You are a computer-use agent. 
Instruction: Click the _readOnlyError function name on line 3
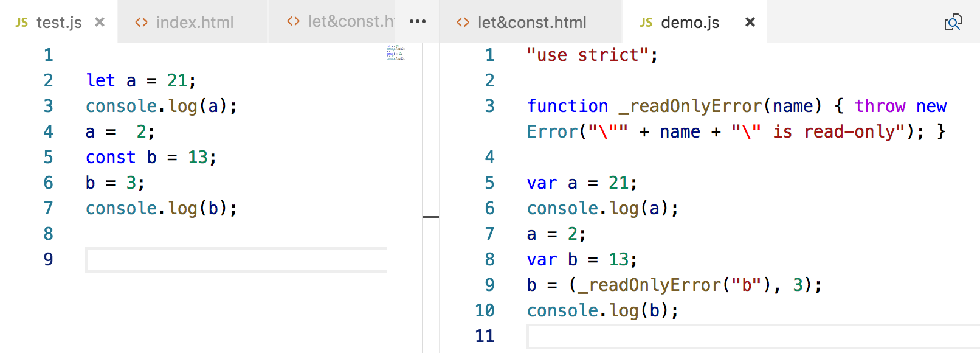click(690, 107)
